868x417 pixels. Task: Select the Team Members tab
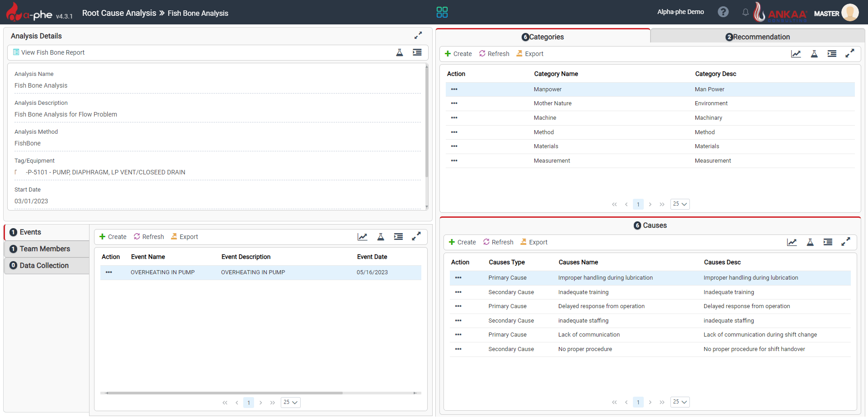(45, 249)
